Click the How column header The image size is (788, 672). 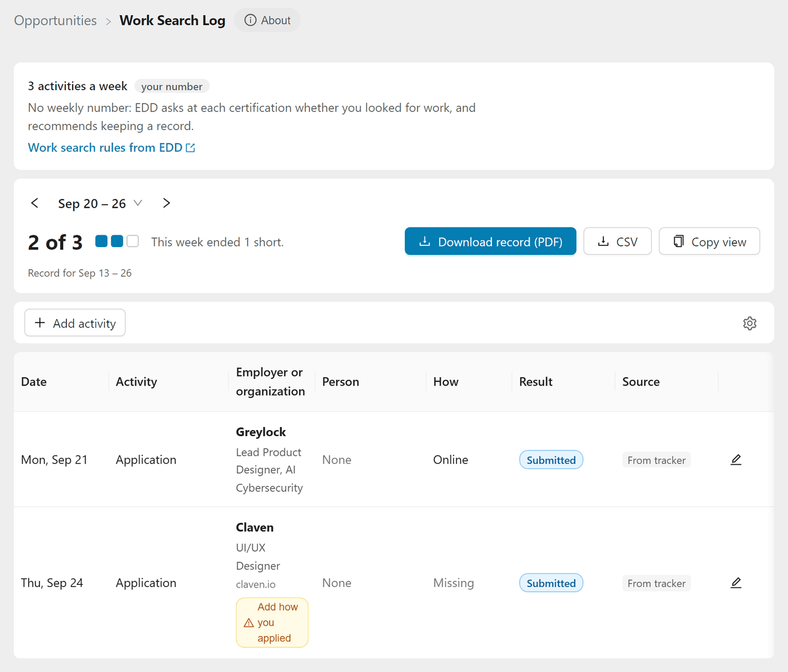(446, 382)
